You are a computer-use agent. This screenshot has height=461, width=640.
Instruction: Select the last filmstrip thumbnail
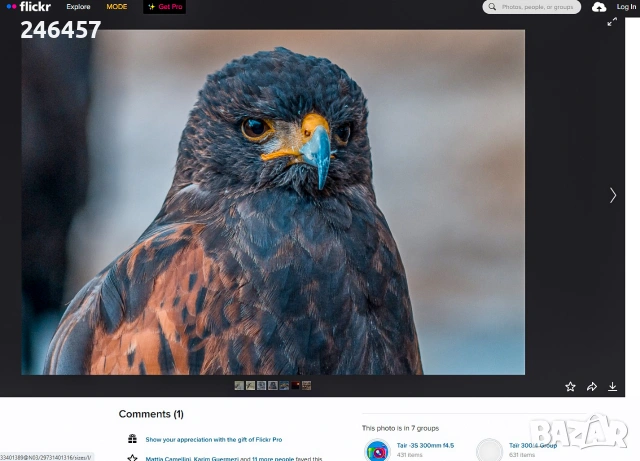click(x=307, y=385)
